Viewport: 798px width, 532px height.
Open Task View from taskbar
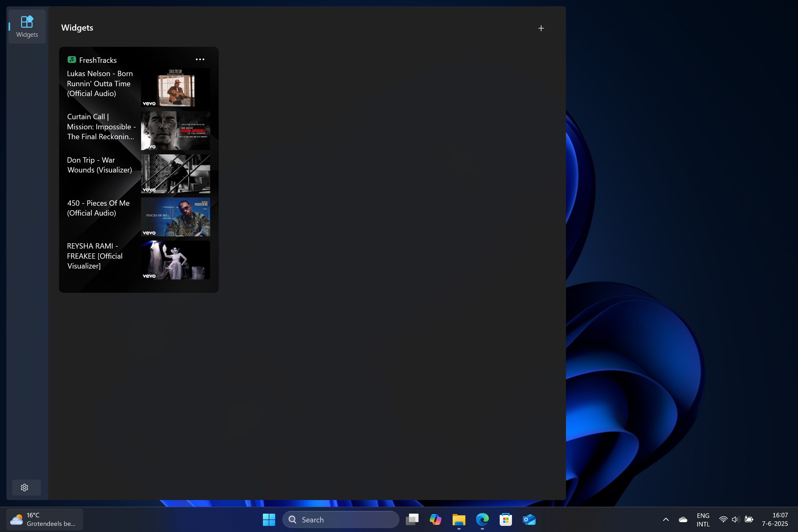click(412, 519)
